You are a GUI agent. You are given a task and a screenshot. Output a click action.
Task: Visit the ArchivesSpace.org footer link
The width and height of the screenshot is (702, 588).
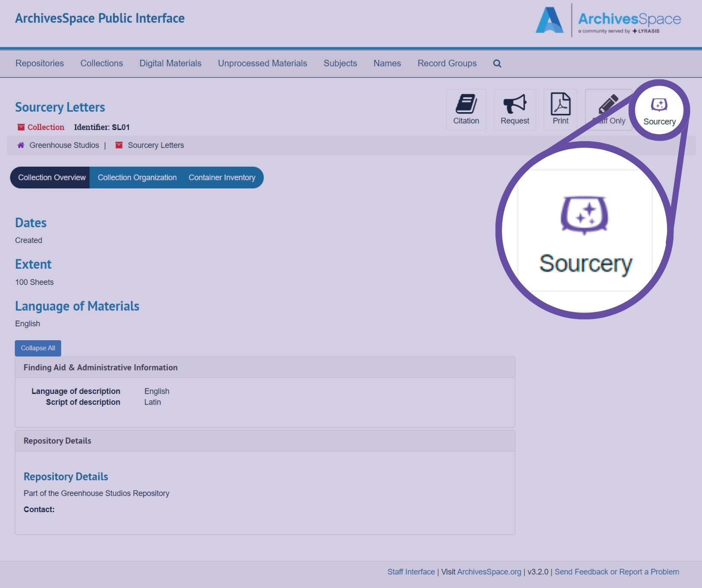pos(489,572)
